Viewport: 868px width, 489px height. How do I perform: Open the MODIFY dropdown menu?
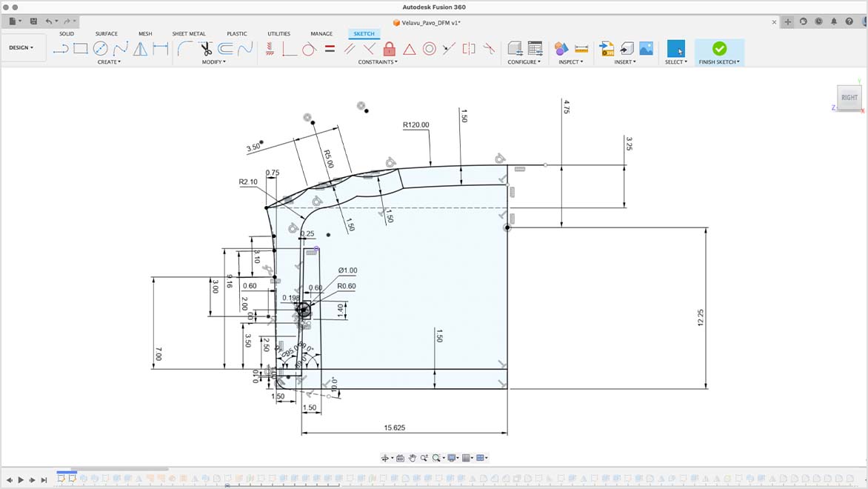point(213,62)
